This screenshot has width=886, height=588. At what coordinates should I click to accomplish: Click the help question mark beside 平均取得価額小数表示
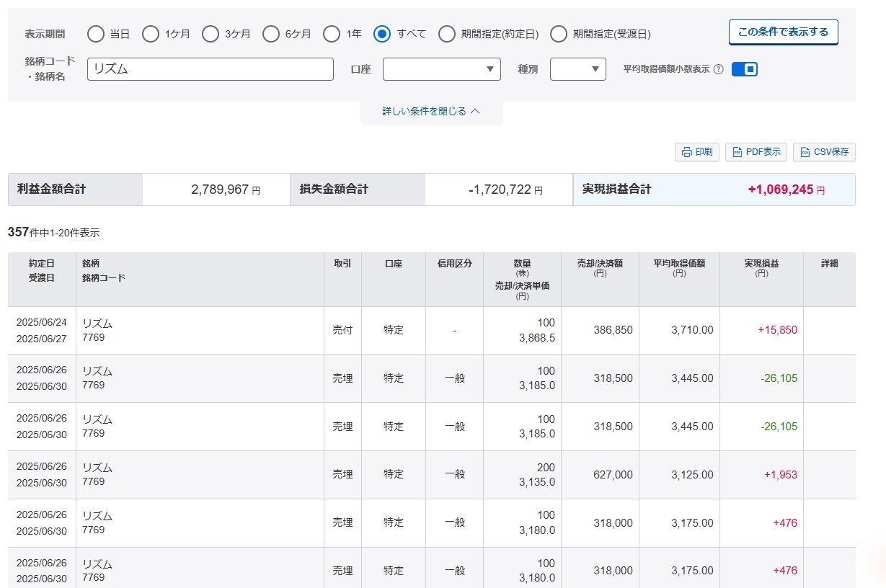[x=718, y=70]
